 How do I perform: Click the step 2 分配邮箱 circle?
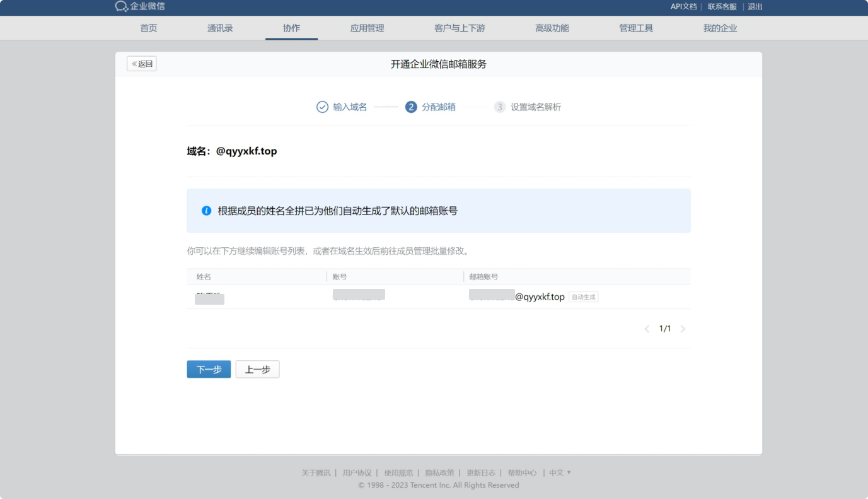411,107
